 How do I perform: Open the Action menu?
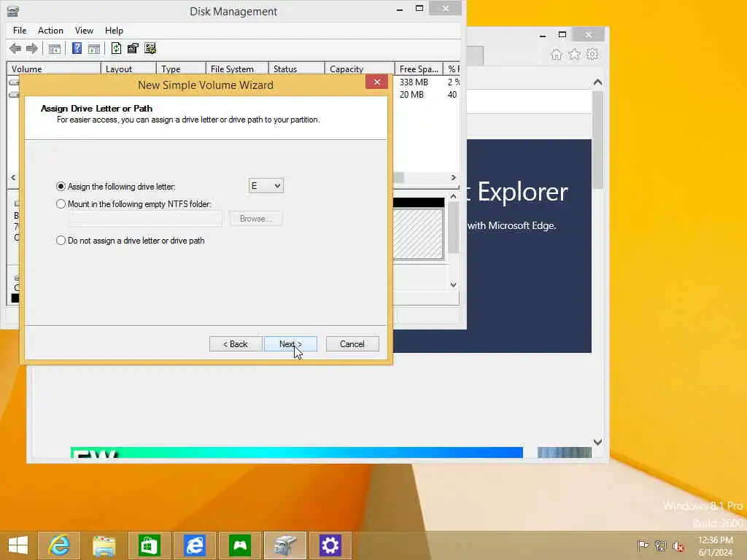(50, 31)
